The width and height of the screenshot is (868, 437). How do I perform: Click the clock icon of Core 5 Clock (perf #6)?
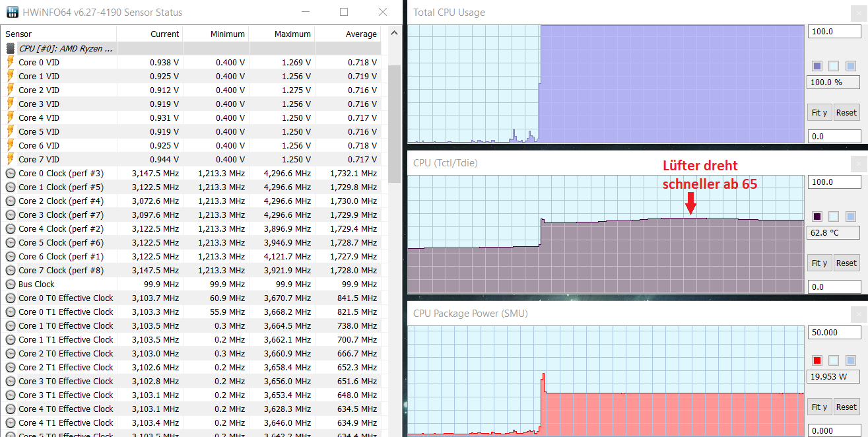point(11,242)
